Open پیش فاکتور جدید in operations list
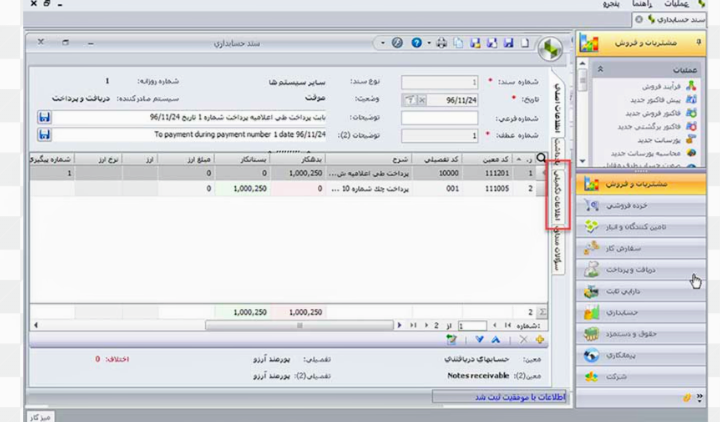The image size is (720, 422). click(x=655, y=100)
